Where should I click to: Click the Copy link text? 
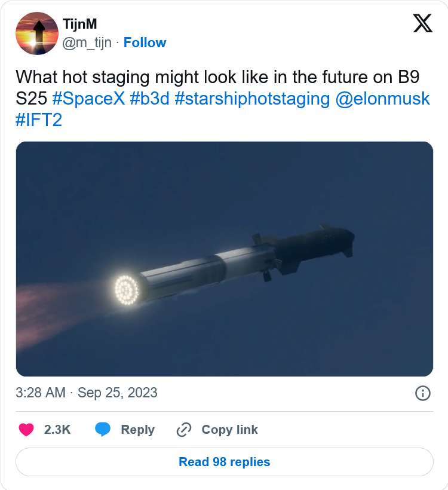(229, 430)
